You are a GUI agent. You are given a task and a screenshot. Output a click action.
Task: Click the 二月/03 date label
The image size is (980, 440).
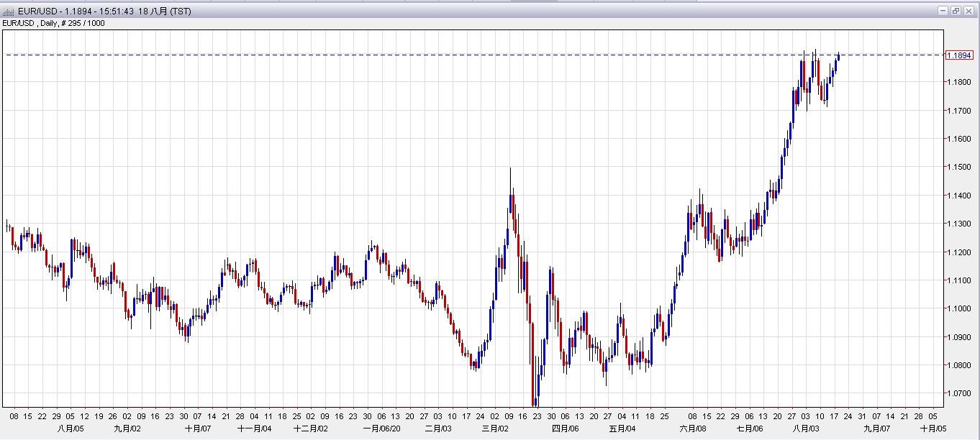click(x=438, y=428)
